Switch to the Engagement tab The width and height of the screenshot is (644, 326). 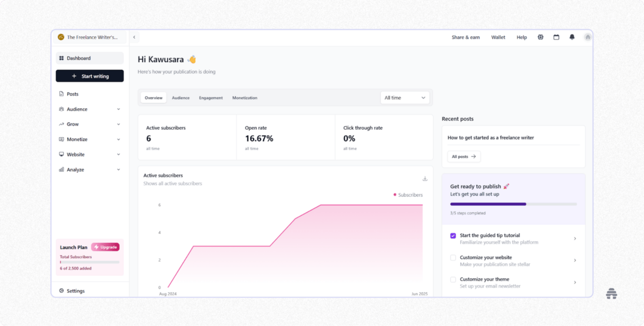pos(211,98)
